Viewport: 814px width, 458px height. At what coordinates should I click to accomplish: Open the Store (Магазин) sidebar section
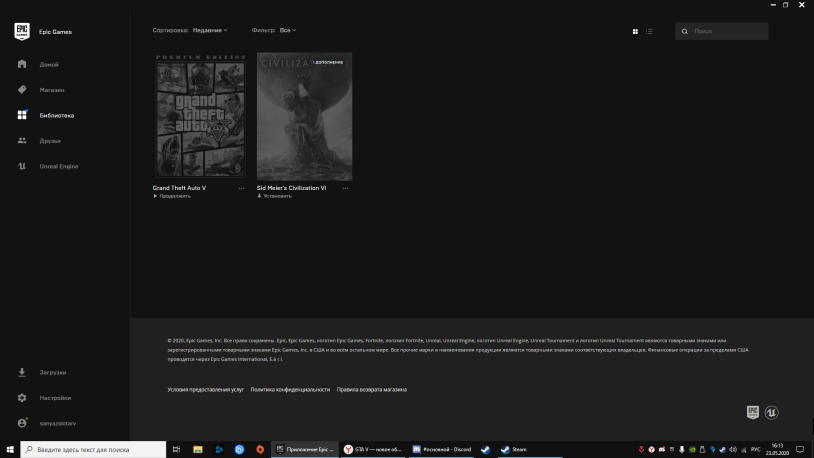[x=51, y=90]
